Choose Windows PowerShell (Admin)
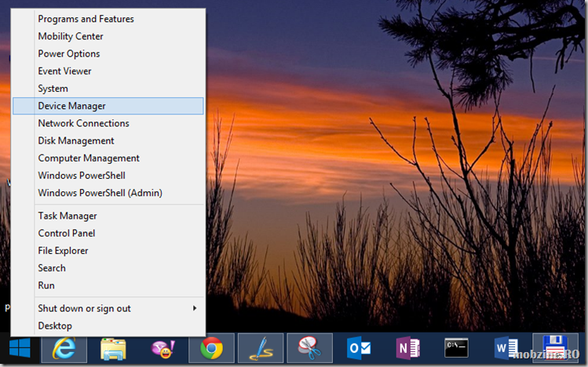The width and height of the screenshot is (588, 367). pos(100,193)
